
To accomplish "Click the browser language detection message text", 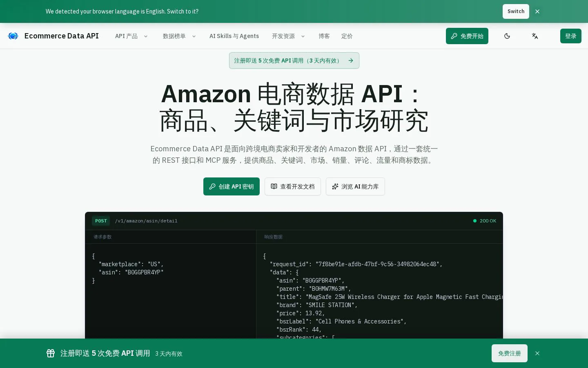I will [x=122, y=11].
